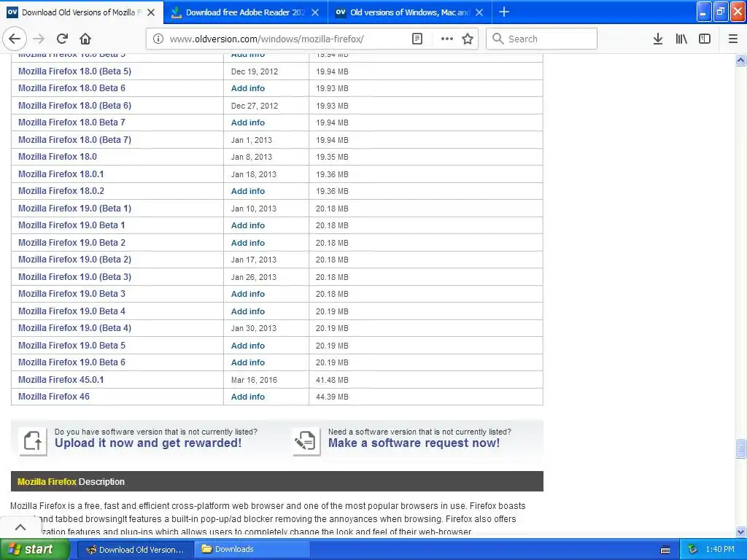747x560 pixels.
Task: Open the Library bookmarks icon
Action: [681, 39]
